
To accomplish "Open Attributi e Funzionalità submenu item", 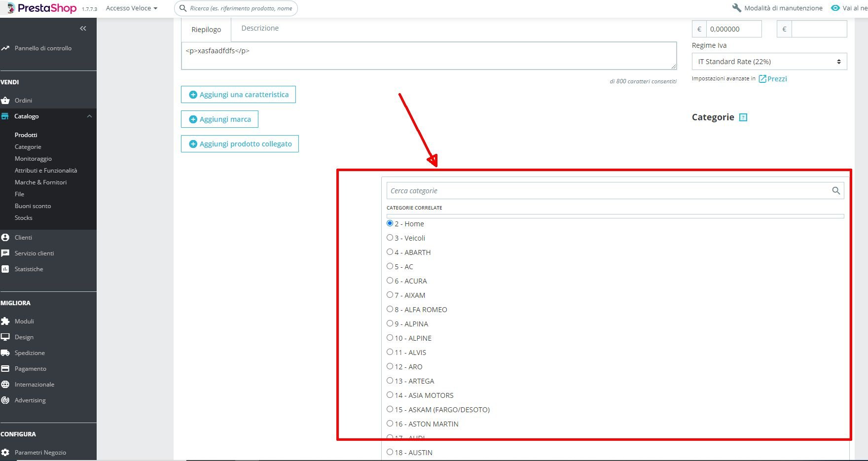I will pos(46,171).
